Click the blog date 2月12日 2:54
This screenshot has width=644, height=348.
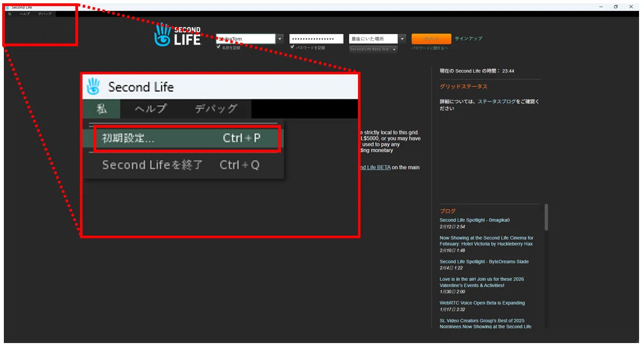click(x=452, y=227)
